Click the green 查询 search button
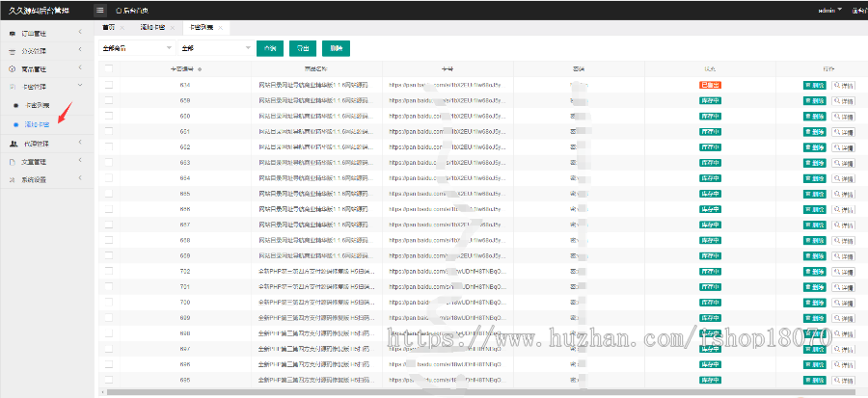Viewport: 868px width, 398px height. (x=269, y=47)
